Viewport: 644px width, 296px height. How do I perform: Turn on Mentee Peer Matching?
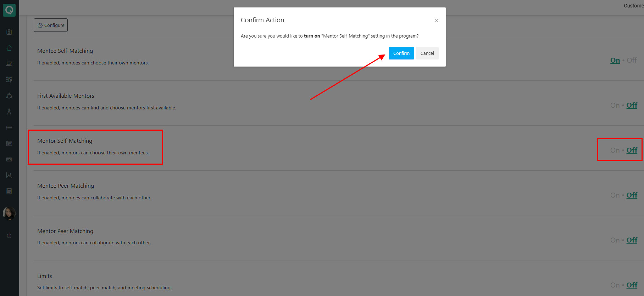click(615, 195)
